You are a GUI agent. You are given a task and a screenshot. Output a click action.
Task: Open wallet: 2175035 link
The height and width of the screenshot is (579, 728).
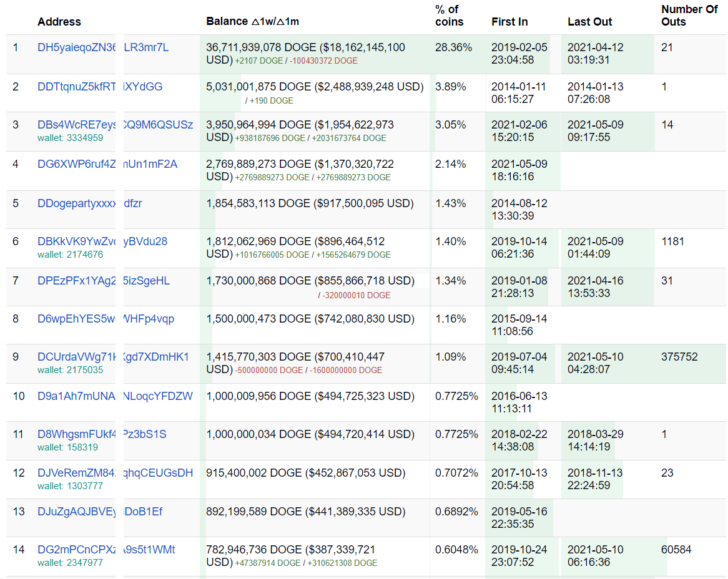[70, 370]
